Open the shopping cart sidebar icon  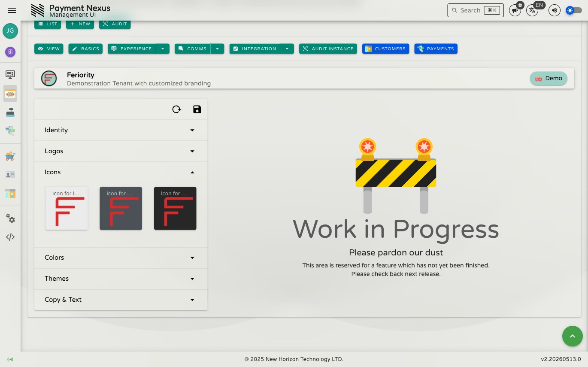(10, 156)
